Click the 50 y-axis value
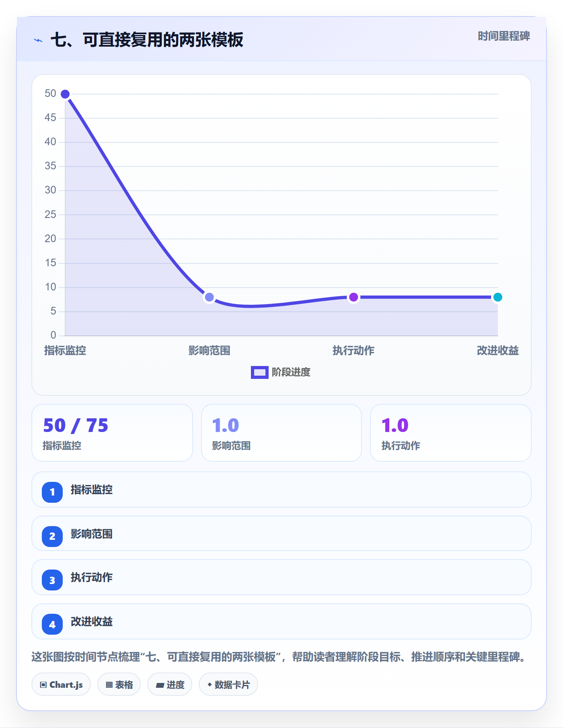Viewport: 563px width, 728px height. click(x=50, y=94)
